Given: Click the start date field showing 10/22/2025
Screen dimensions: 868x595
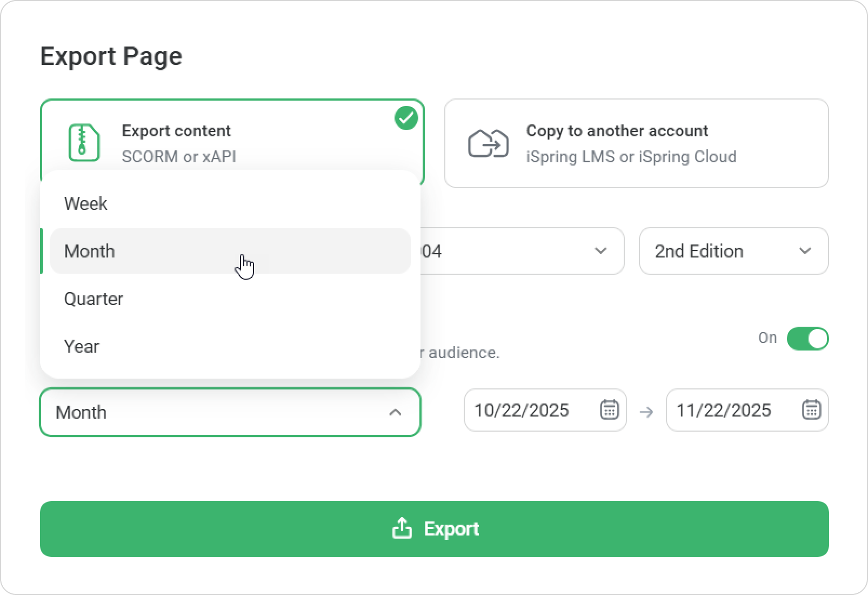Looking at the screenshot, I should click(x=530, y=410).
